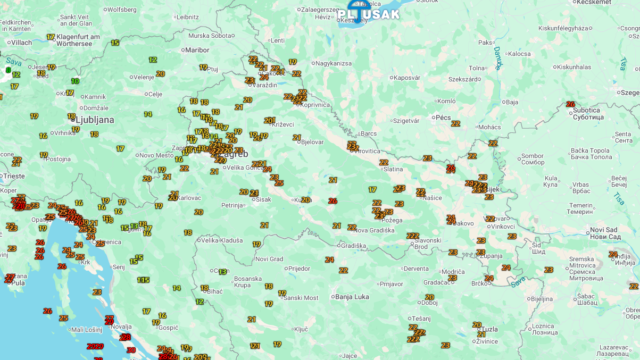The width and height of the screenshot is (640, 360).
Task: Click the Maribor city label
Action: [197, 50]
